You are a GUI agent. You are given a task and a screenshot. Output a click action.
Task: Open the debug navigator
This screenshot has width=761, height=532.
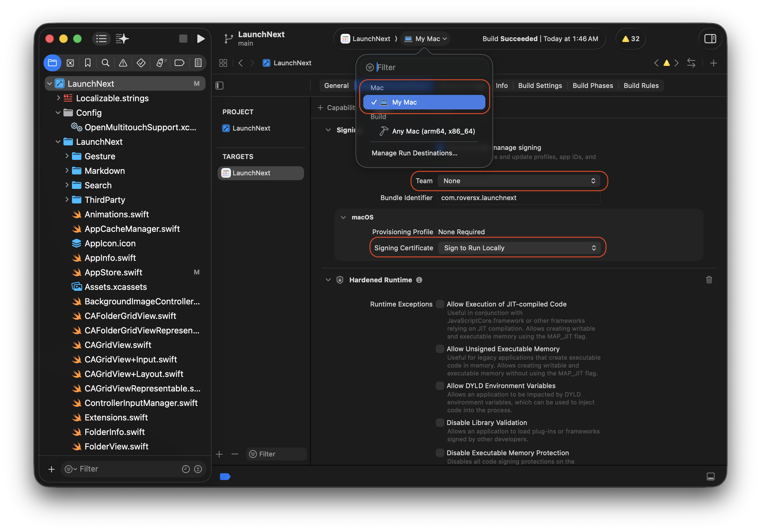(x=161, y=63)
